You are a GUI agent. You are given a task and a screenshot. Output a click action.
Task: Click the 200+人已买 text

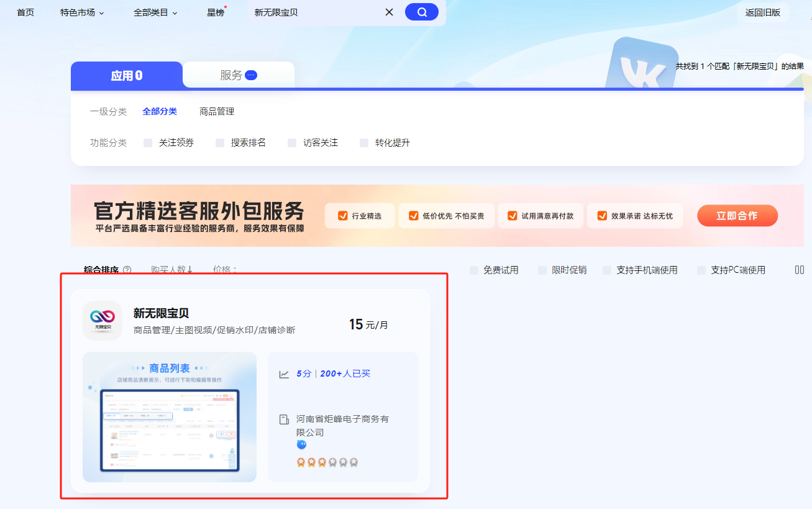(x=345, y=374)
